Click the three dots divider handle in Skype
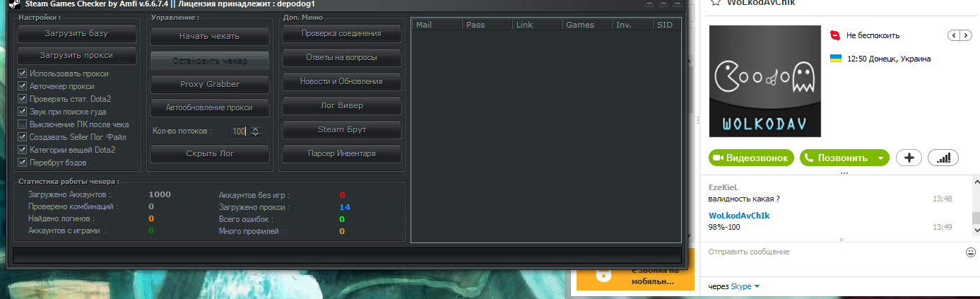 pos(843,172)
